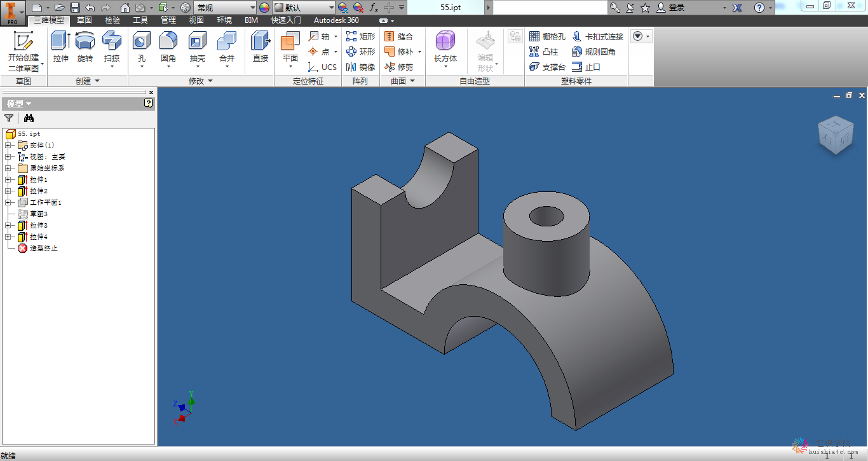The height and width of the screenshot is (461, 868).
Task: Apply Rule Fillet (规则圆角)
Action: click(x=593, y=52)
